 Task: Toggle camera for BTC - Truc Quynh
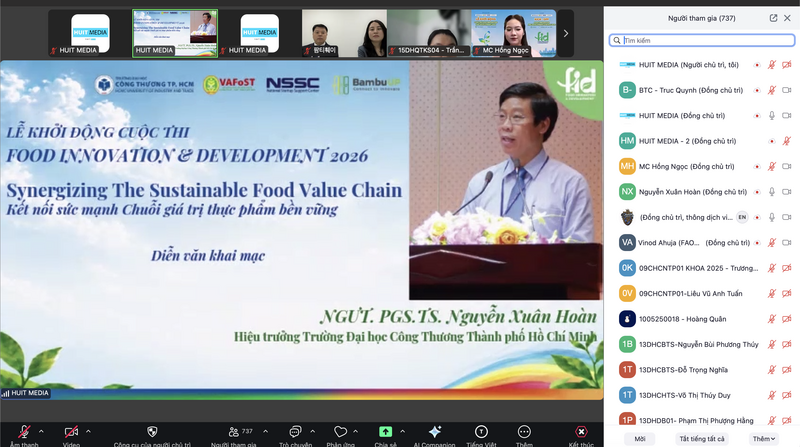tap(787, 90)
